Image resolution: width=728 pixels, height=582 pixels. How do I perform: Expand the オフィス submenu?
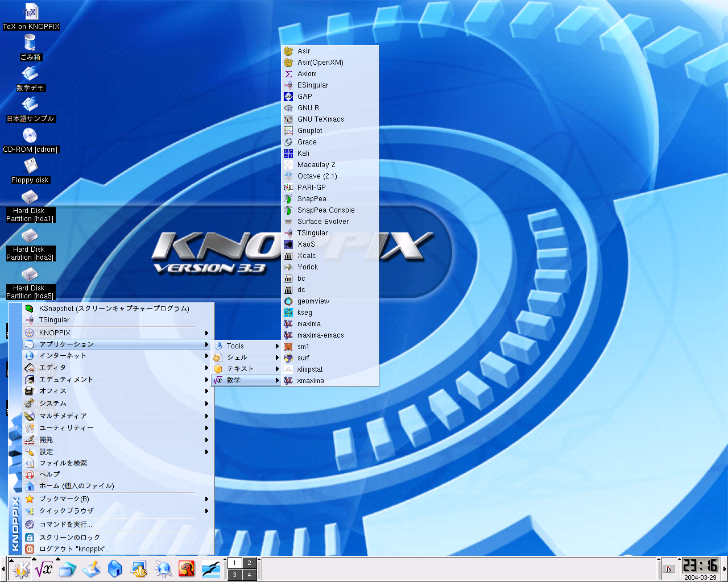coord(117,391)
